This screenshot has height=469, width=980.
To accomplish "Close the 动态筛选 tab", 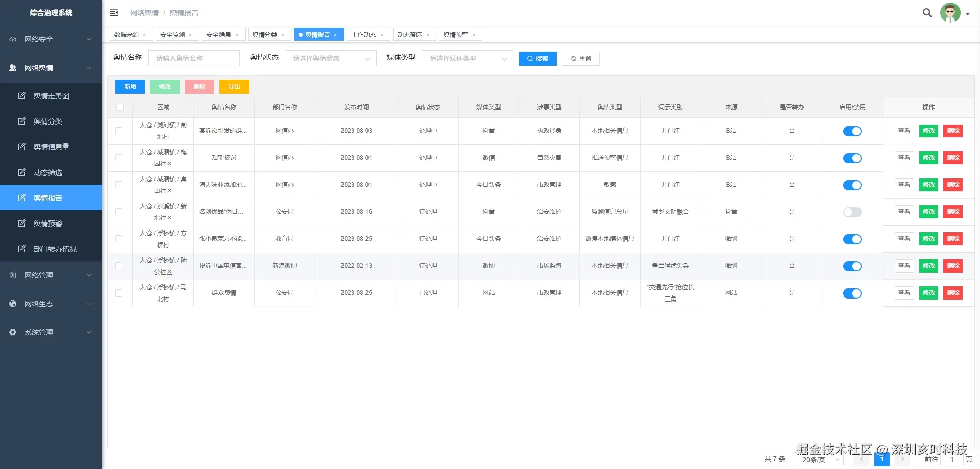I will (x=427, y=35).
